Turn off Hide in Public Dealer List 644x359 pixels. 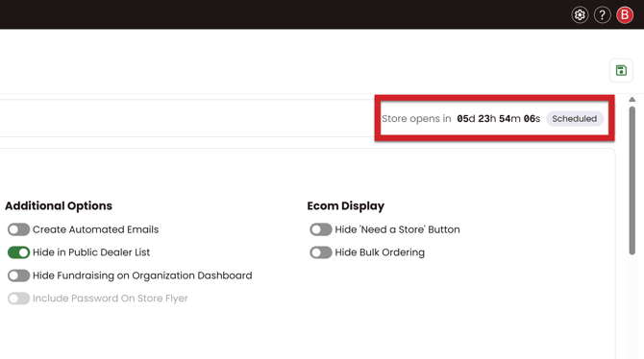18,252
